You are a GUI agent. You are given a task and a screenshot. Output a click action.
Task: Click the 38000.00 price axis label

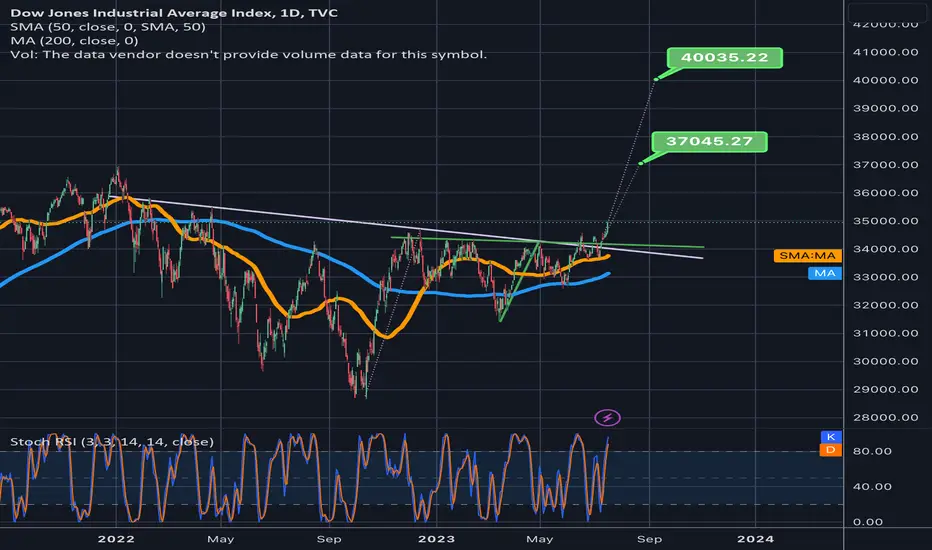pyautogui.click(x=886, y=137)
